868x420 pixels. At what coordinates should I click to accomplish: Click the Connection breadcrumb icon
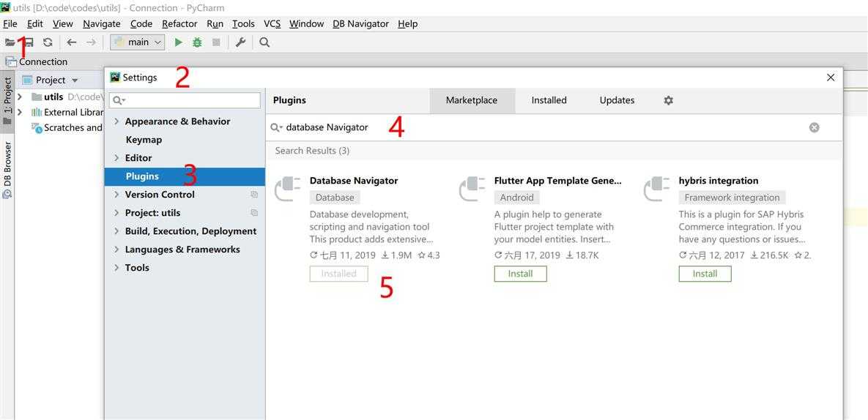pos(10,61)
